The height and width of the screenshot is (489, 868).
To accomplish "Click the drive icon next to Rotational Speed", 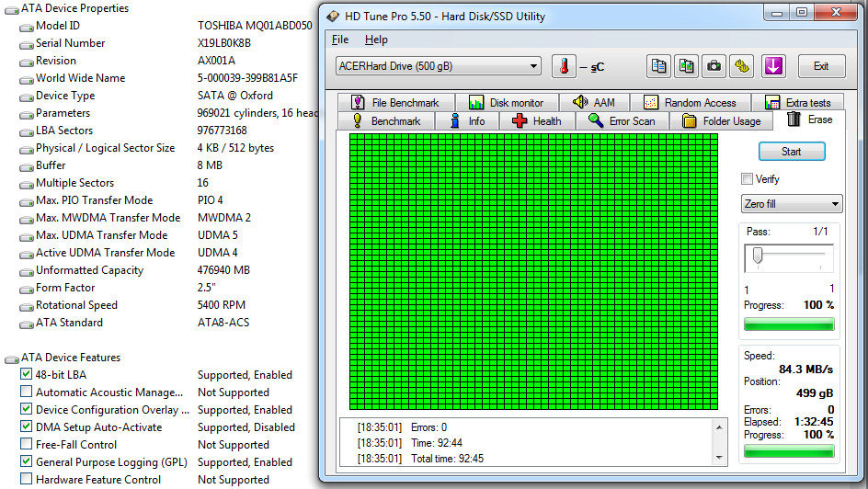I will click(26, 307).
